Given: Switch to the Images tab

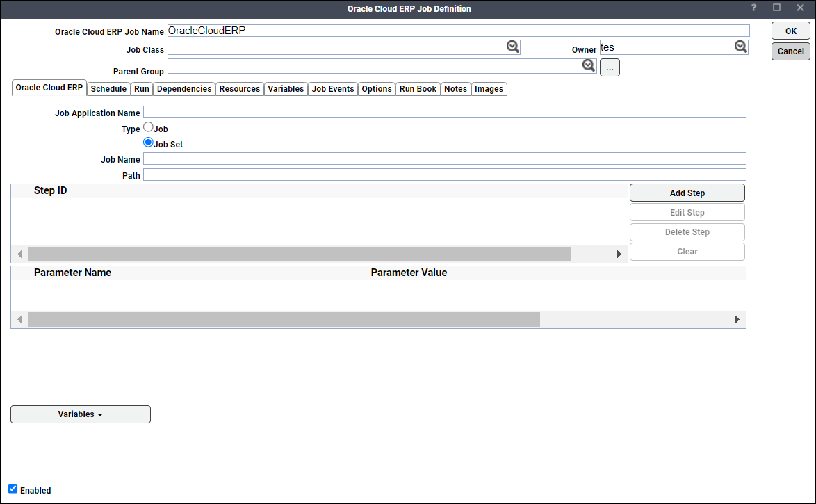Looking at the screenshot, I should (489, 89).
